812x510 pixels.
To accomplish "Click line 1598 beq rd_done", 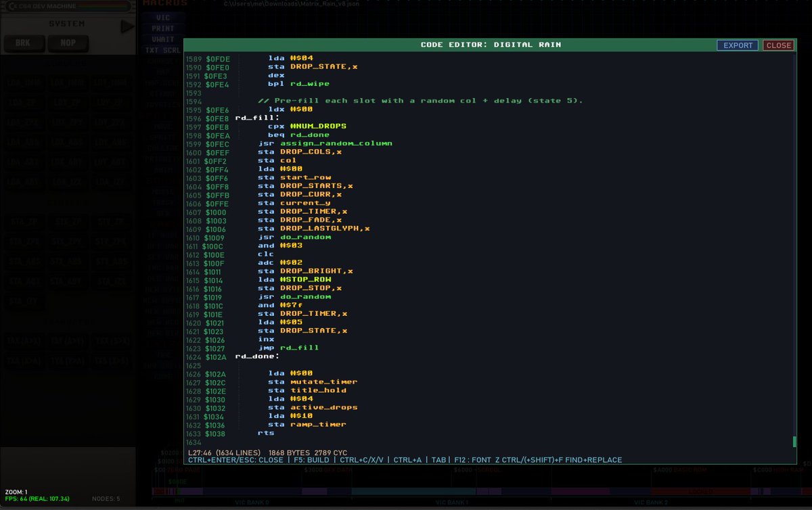I will tap(298, 135).
